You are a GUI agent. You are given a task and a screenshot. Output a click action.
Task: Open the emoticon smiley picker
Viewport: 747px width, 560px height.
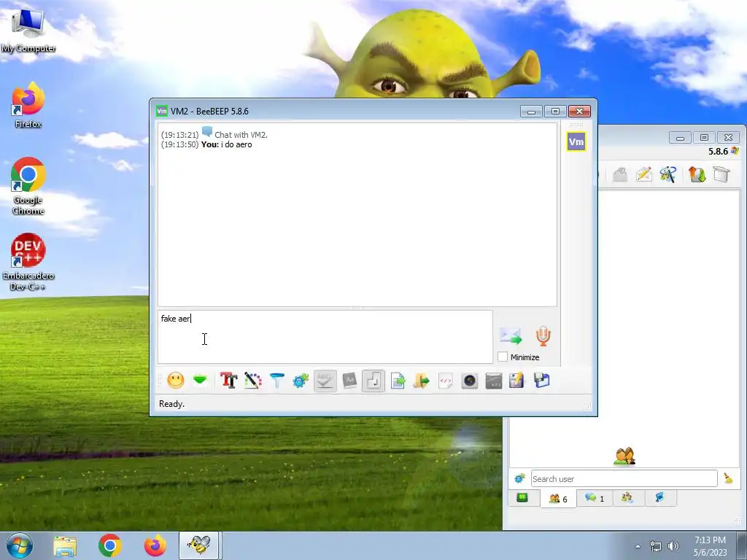[176, 381]
